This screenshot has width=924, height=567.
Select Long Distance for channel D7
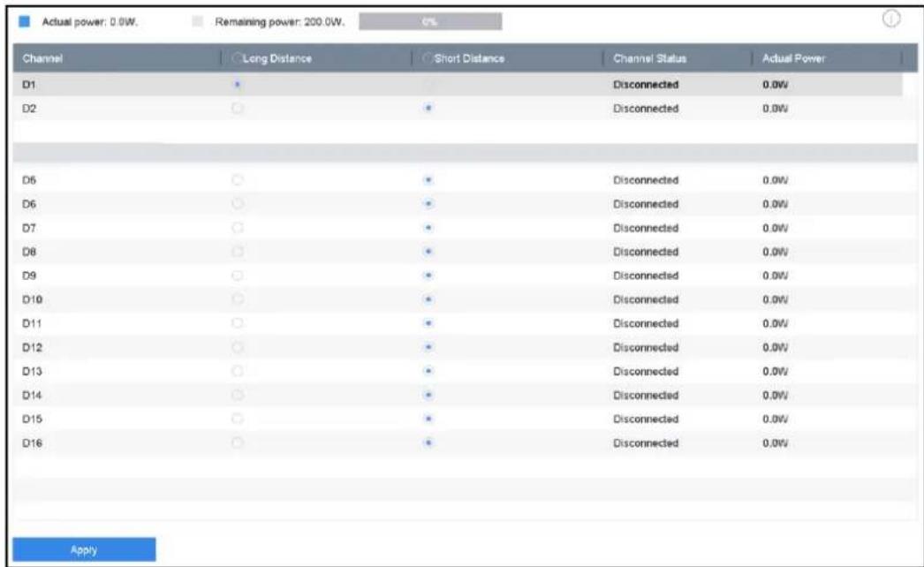tap(238, 228)
